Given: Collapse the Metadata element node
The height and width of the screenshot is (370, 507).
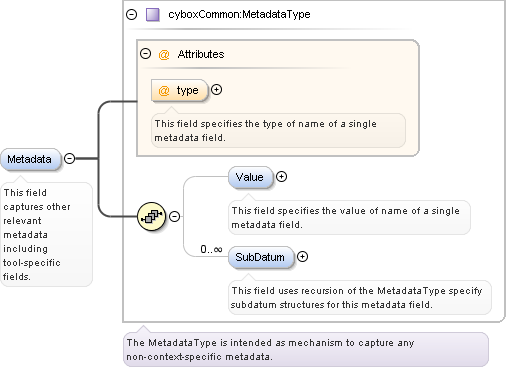Looking at the screenshot, I should tap(69, 158).
